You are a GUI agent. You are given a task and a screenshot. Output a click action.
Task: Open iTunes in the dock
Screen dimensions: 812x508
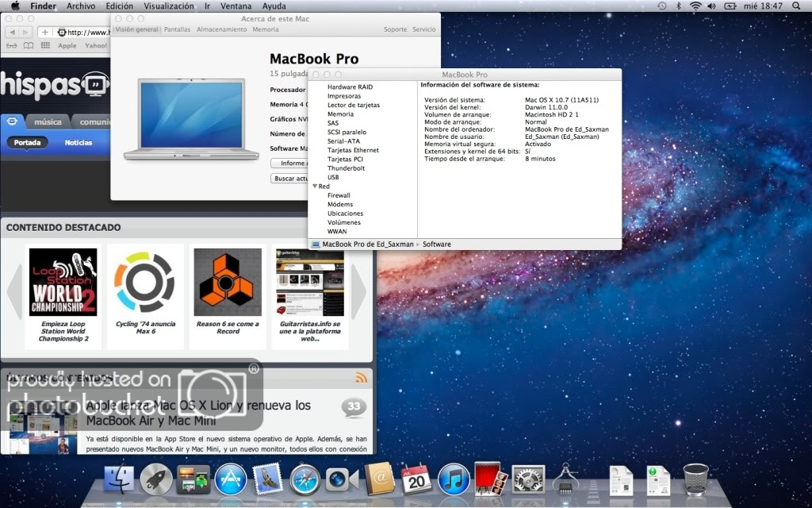coord(454,479)
